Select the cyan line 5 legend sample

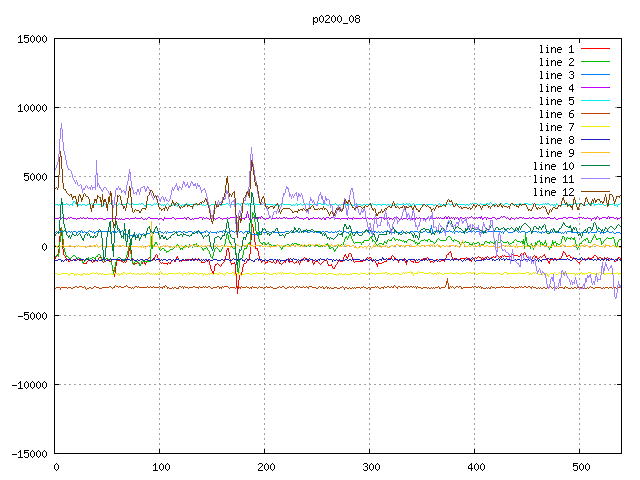pyautogui.click(x=595, y=101)
